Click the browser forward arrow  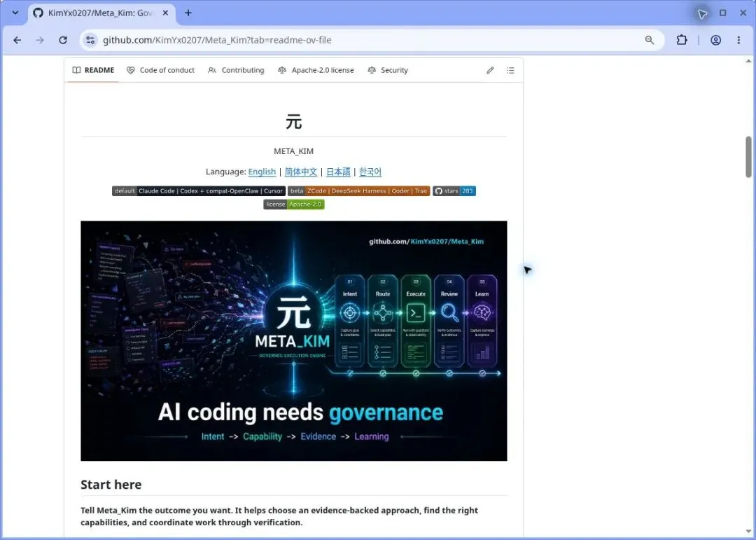tap(40, 40)
